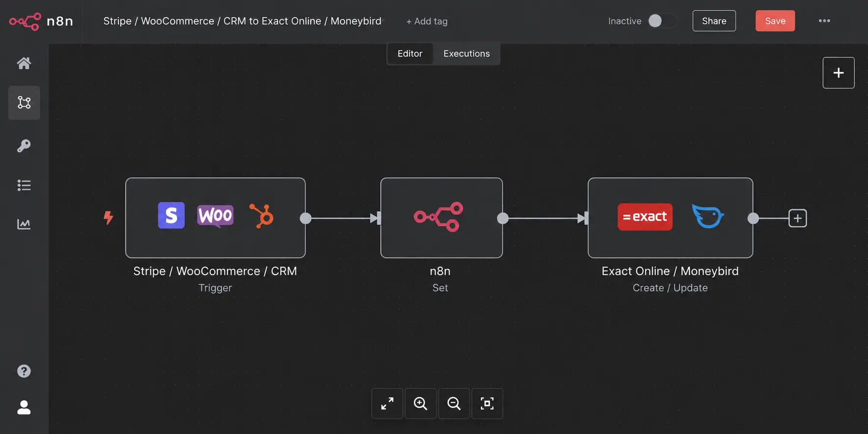Image resolution: width=868 pixels, height=434 pixels.
Task: Click the Exact Online / Moneybird node label
Action: coord(670,271)
